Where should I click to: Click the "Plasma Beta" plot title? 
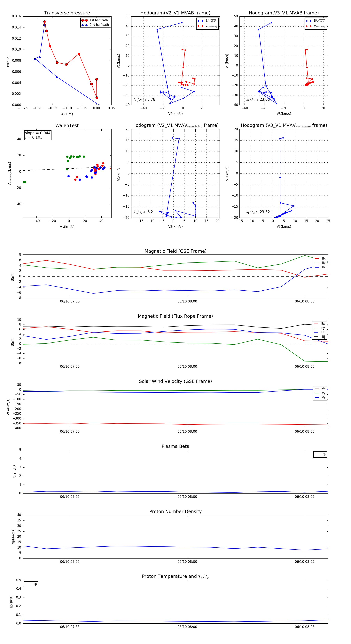click(175, 446)
